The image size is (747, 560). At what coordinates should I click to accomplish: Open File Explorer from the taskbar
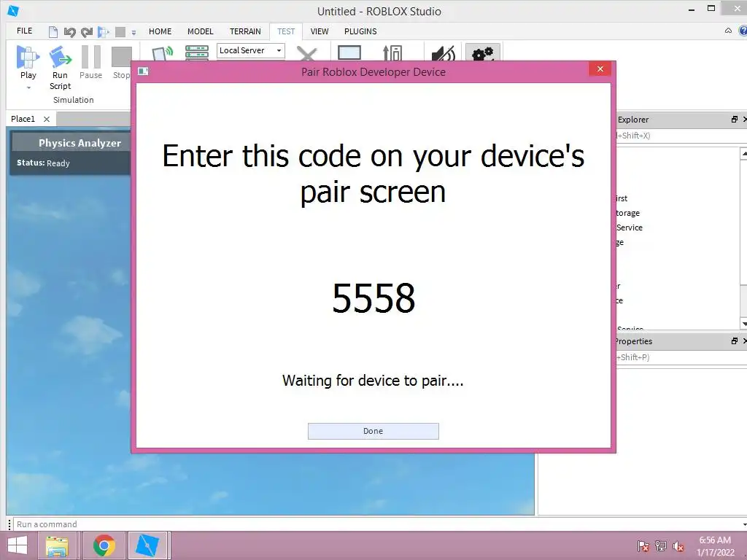pyautogui.click(x=57, y=545)
